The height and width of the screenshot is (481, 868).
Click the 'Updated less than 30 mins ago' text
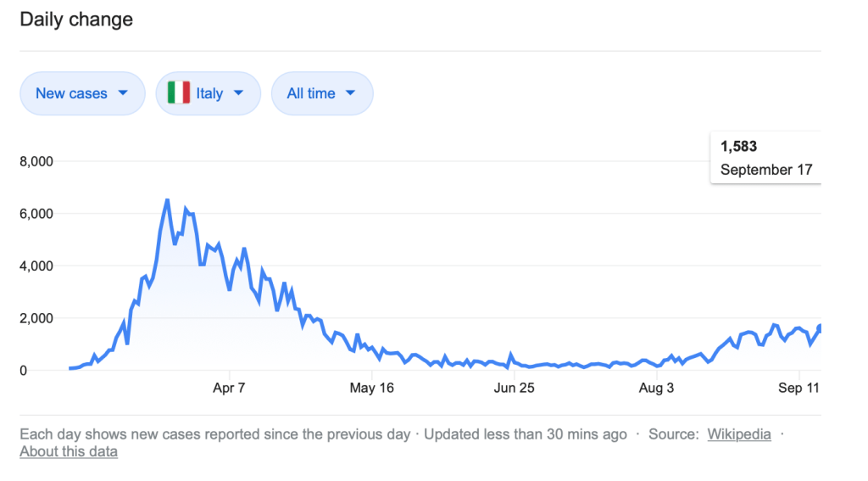point(526,434)
